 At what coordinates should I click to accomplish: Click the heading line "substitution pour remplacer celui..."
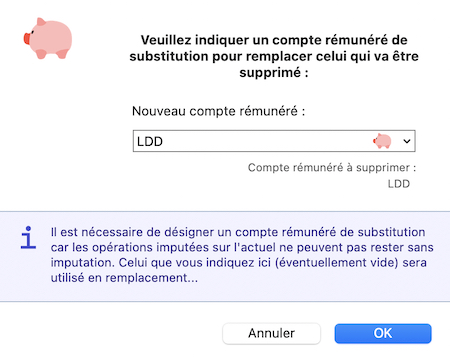click(x=274, y=56)
